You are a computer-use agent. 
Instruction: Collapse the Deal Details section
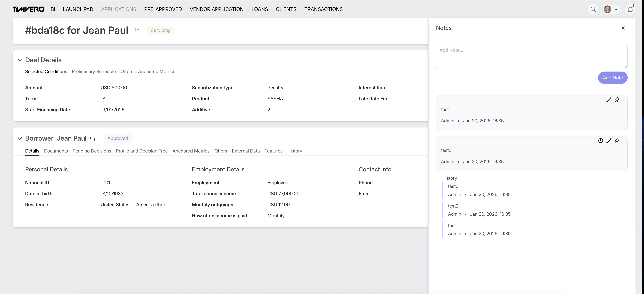20,60
